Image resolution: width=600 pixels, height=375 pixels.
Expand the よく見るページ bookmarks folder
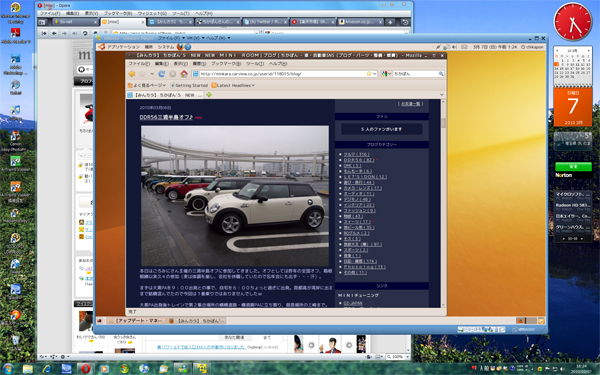click(x=147, y=85)
